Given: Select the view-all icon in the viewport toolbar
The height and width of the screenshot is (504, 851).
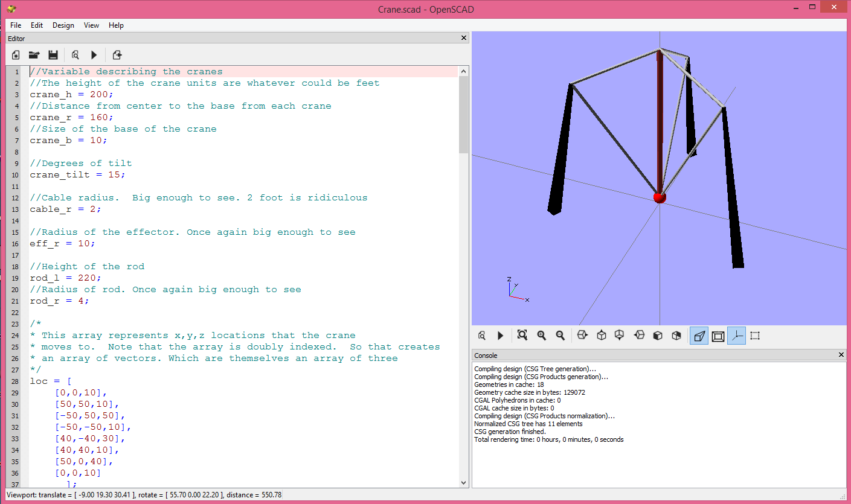Looking at the screenshot, I should point(522,335).
